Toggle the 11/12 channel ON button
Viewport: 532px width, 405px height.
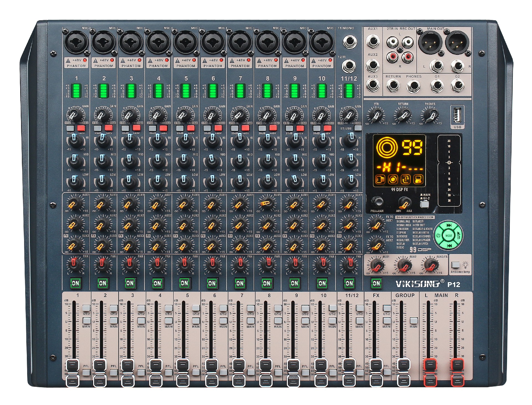tap(349, 283)
